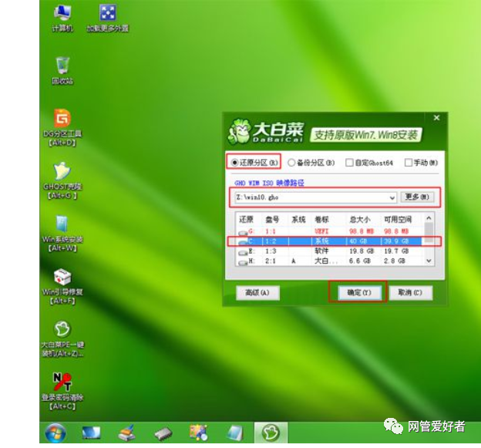This screenshot has height=448, width=481.
Task: Launch Win系统安装 desktop shortcut
Action: click(x=62, y=233)
